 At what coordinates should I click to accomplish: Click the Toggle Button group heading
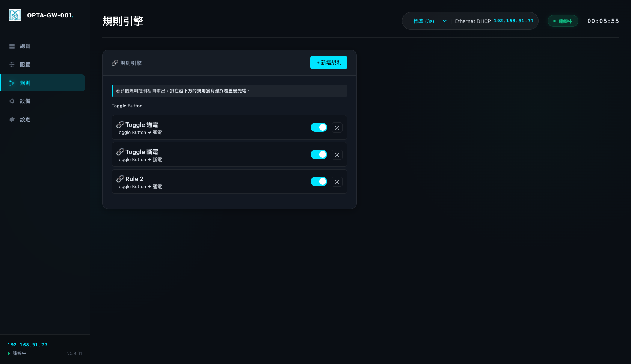tap(127, 106)
